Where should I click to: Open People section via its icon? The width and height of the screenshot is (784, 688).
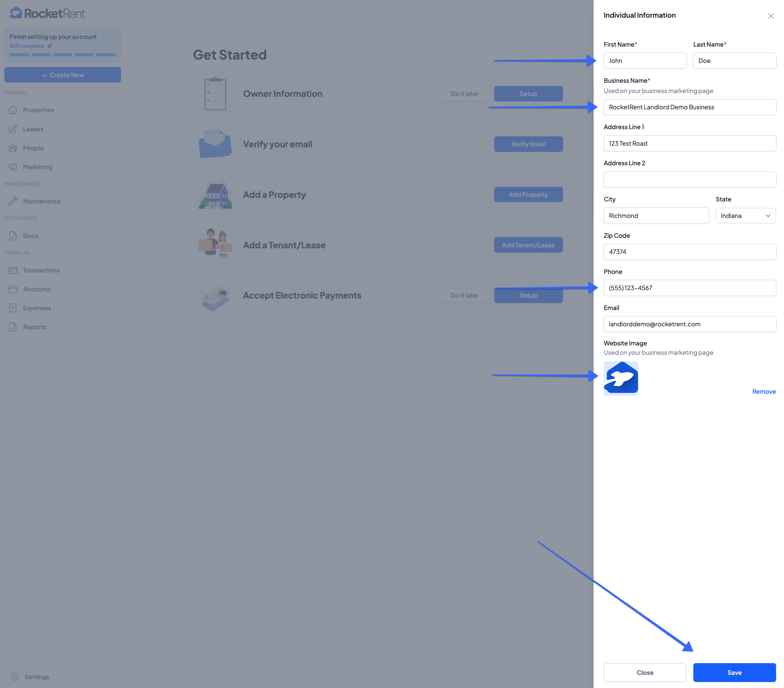tap(13, 148)
